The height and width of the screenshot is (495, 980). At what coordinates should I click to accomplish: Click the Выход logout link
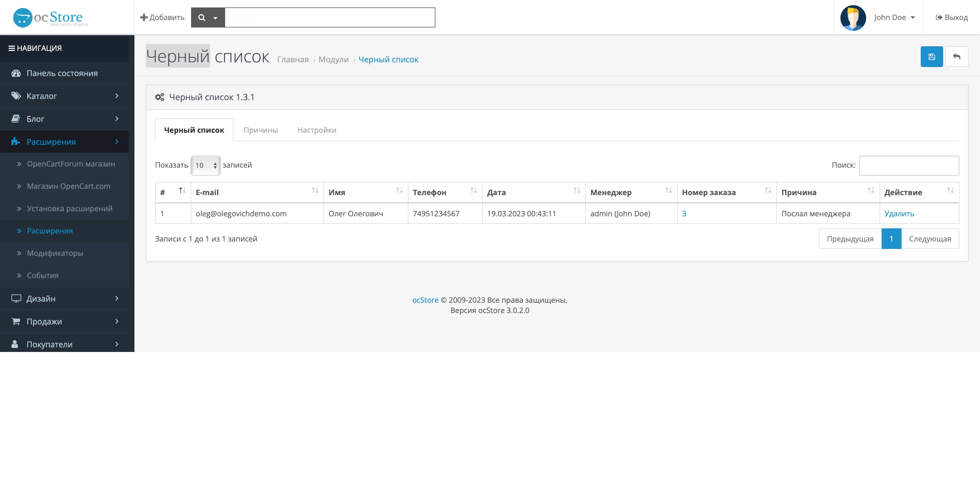tap(951, 17)
